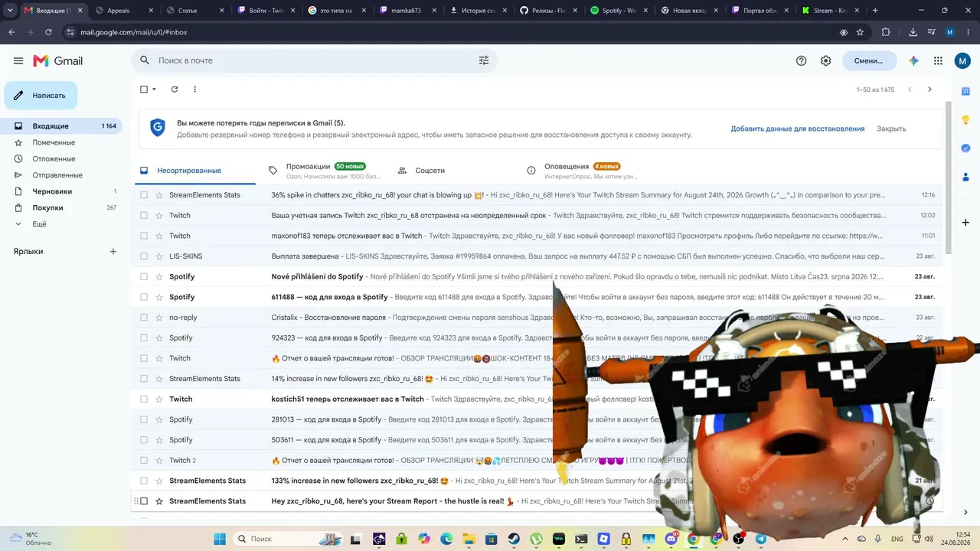Check the Twitch account suspended email checkbox
Image resolution: width=980 pixels, height=551 pixels.
click(x=143, y=216)
